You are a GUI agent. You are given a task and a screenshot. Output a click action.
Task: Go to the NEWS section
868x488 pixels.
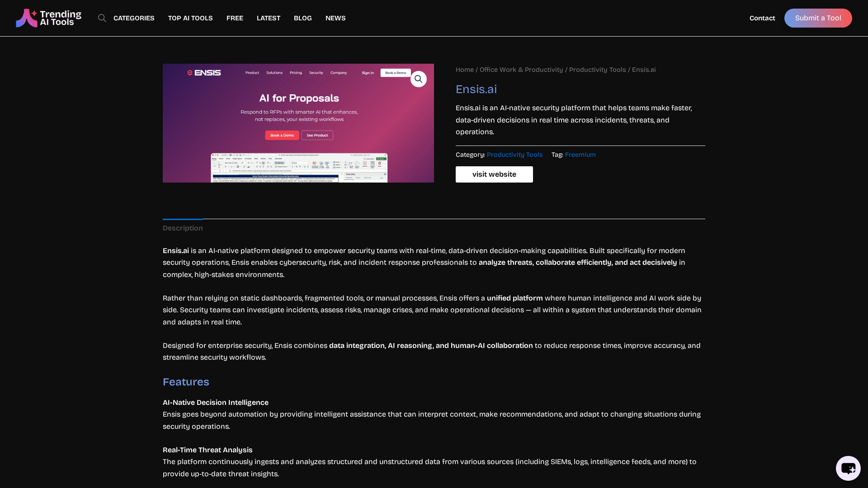point(335,18)
